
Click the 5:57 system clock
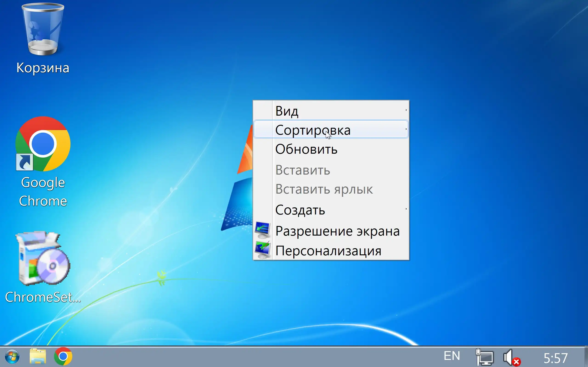pyautogui.click(x=555, y=358)
